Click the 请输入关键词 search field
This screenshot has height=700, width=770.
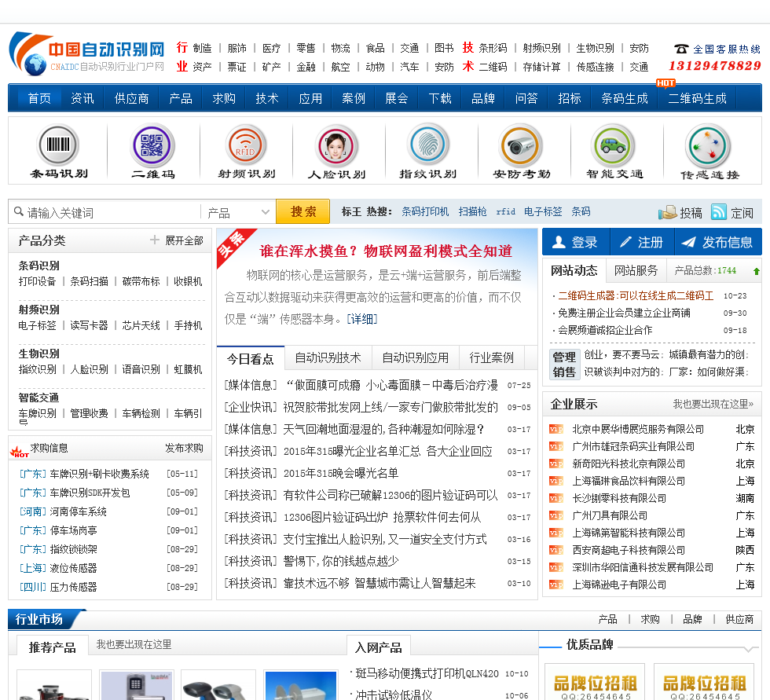(104, 213)
